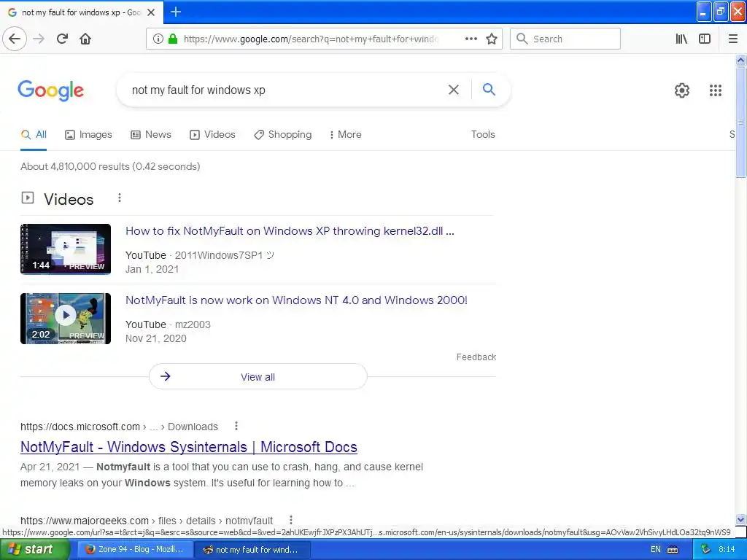Switch to the News tab
Viewport: 747px width, 560px height.
click(151, 135)
